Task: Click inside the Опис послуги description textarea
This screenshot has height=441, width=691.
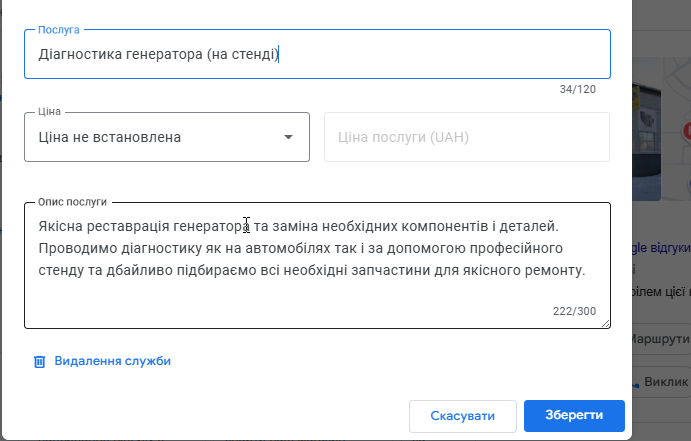Action: tap(316, 265)
